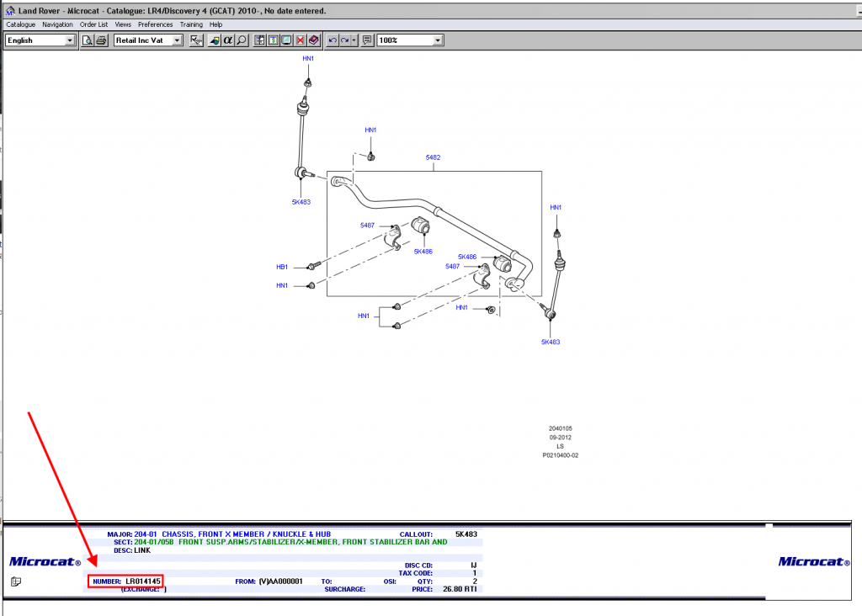Click part number LR014145
This screenshot has height=616, width=862.
pos(143,581)
